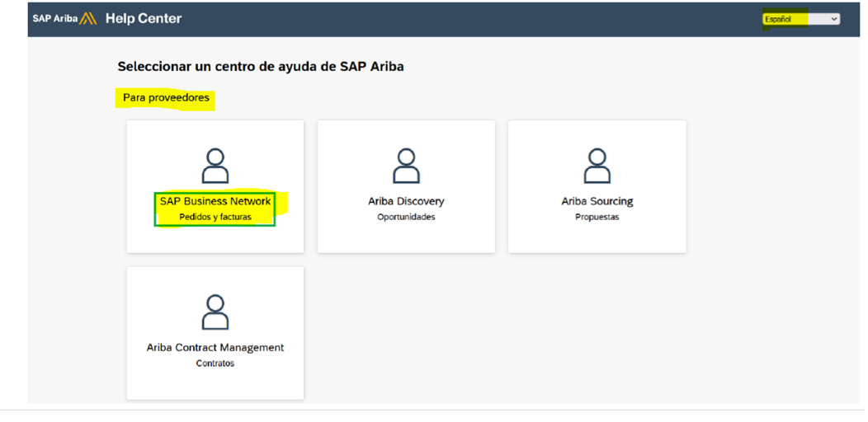Click the Help Center header title
868x422 pixels.
[x=144, y=19]
